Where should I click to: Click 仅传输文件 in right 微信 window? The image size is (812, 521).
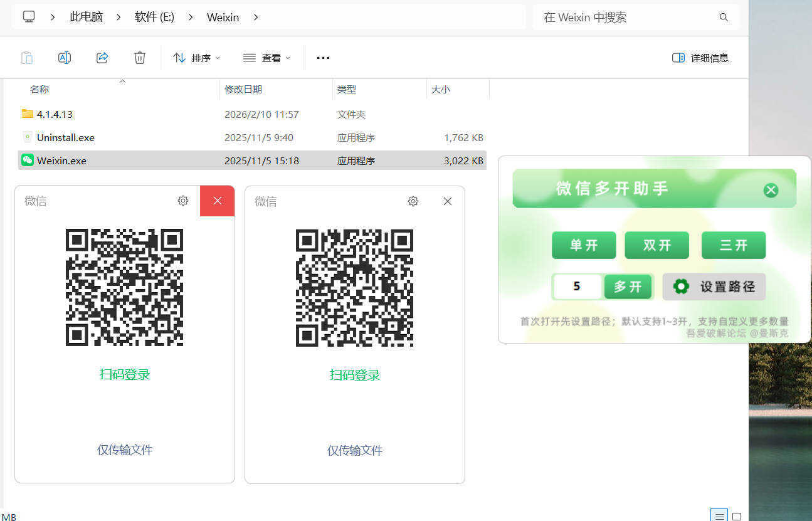[355, 450]
